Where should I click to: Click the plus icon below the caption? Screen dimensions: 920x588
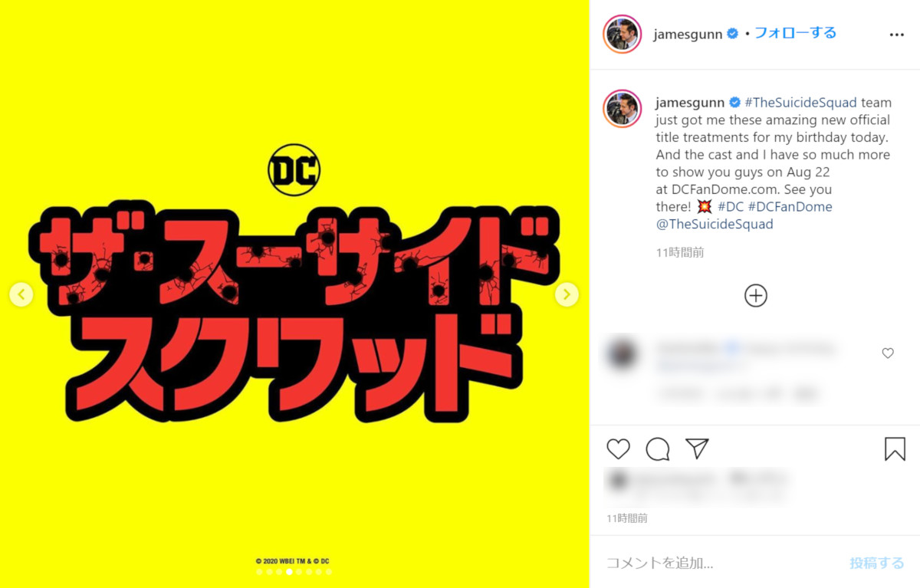[755, 295]
